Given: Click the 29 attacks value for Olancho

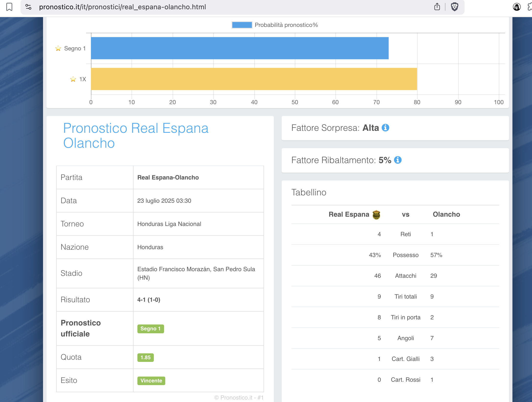Looking at the screenshot, I should (x=434, y=276).
